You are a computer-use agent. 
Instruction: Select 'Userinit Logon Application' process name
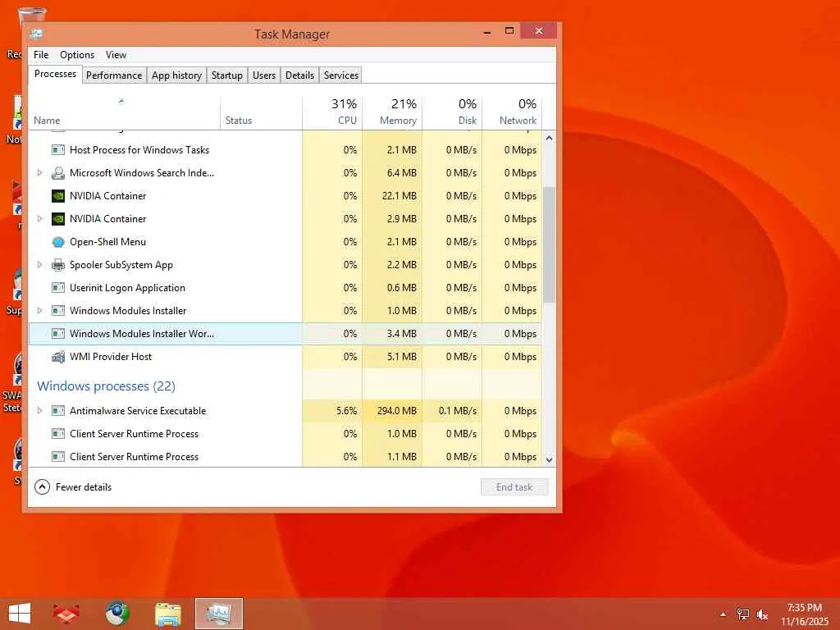pos(127,288)
